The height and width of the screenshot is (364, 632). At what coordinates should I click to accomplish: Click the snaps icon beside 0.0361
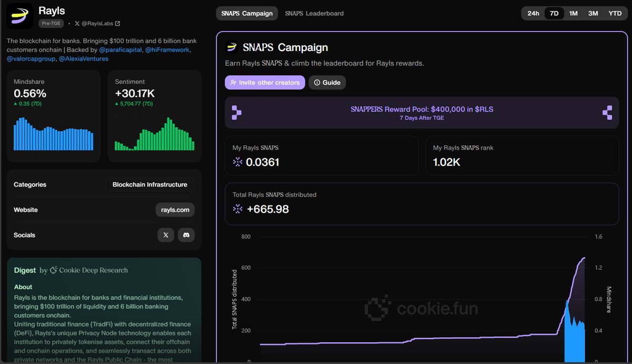[x=238, y=162]
